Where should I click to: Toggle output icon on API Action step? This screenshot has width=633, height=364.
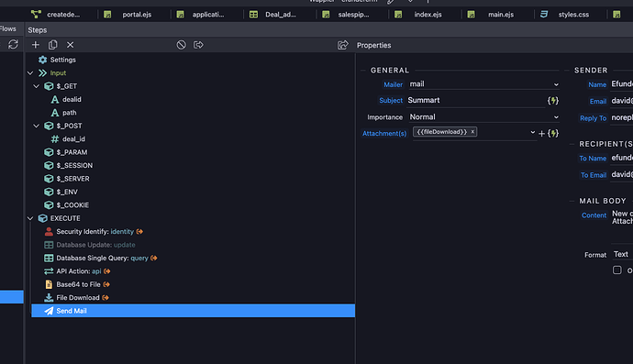107,271
